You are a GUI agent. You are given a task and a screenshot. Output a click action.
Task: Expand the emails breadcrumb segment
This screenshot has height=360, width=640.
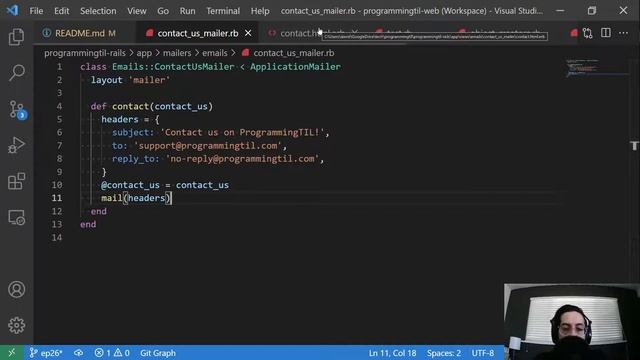215,53
